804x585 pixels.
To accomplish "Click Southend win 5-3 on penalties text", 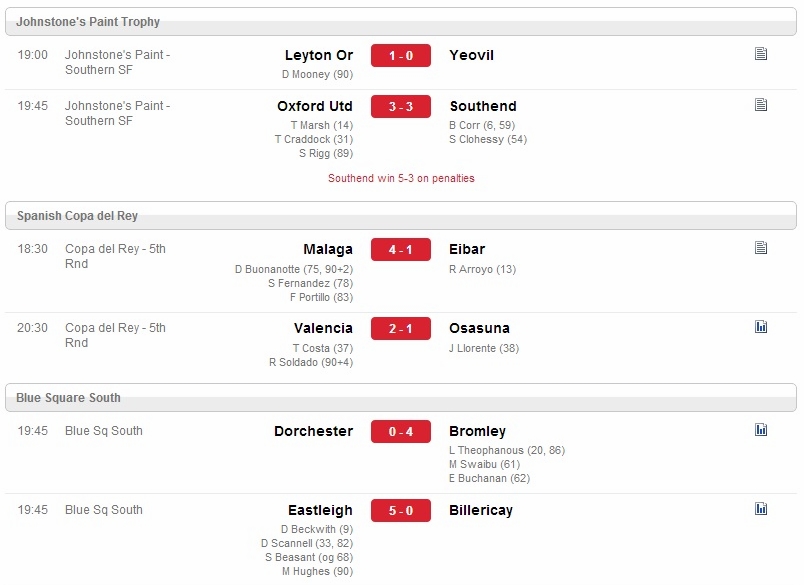I will click(401, 178).
